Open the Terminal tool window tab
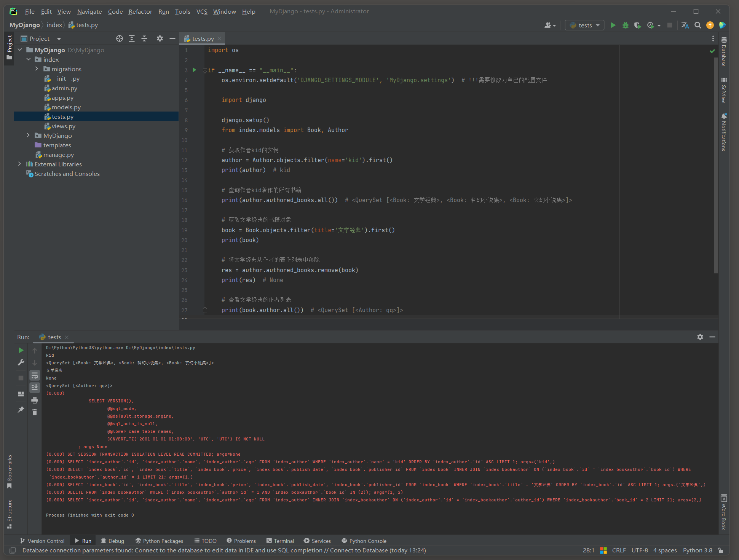 (280, 541)
